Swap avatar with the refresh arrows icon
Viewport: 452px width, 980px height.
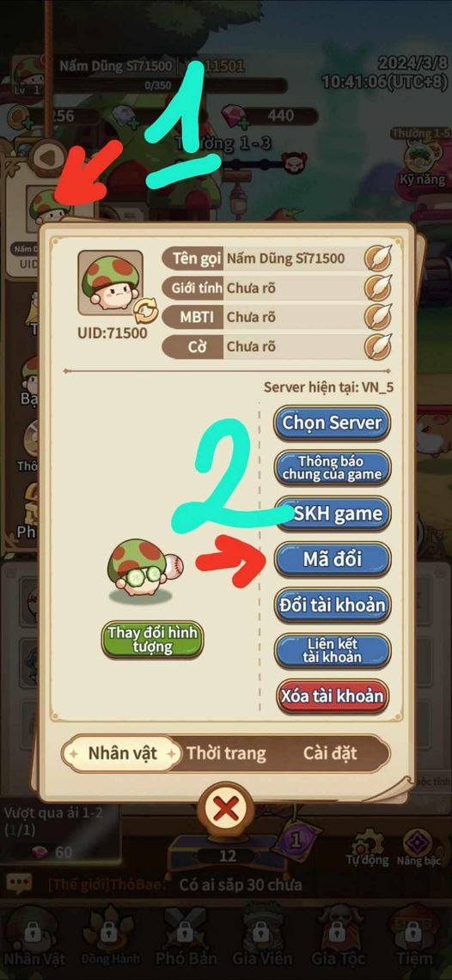point(146,311)
